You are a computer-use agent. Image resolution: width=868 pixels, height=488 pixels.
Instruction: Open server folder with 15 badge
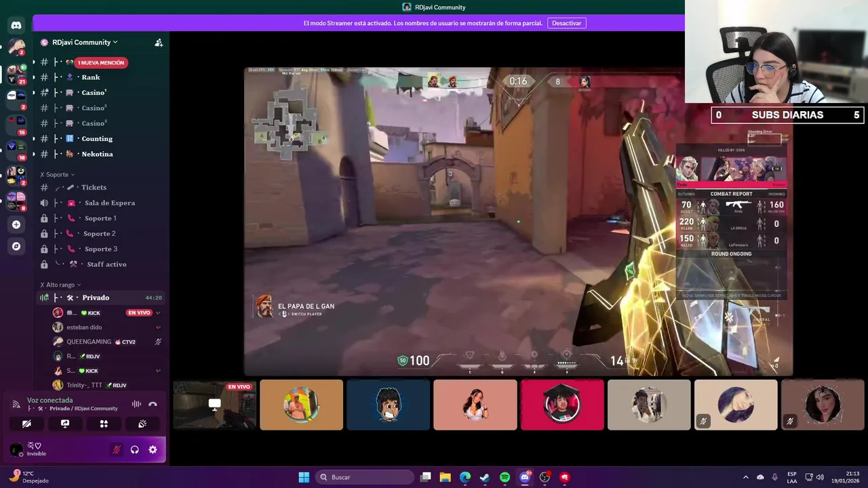coord(16,125)
